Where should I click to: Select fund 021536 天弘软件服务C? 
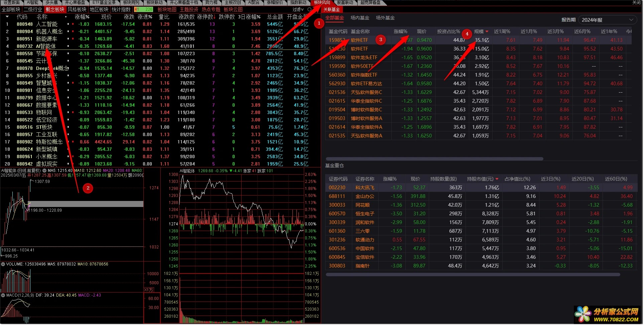pos(478,92)
